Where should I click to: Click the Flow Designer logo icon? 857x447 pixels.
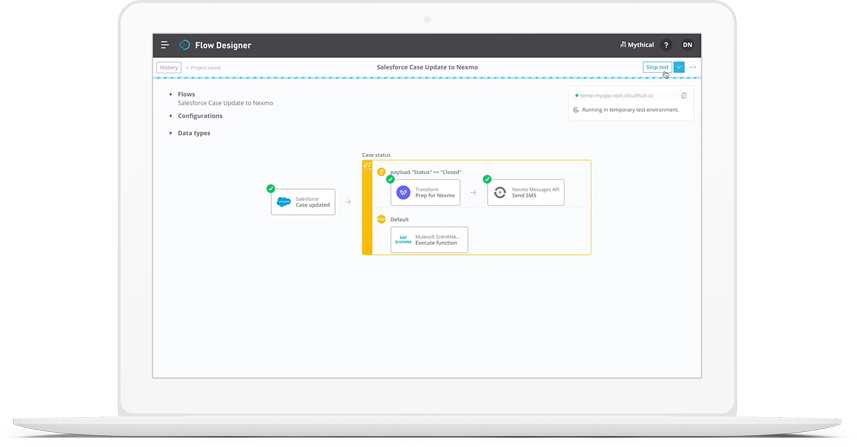(185, 45)
